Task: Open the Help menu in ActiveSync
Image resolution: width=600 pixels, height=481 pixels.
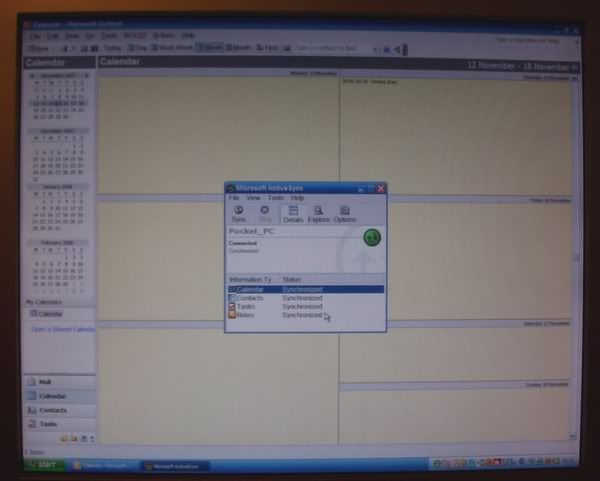Action: coord(297,198)
